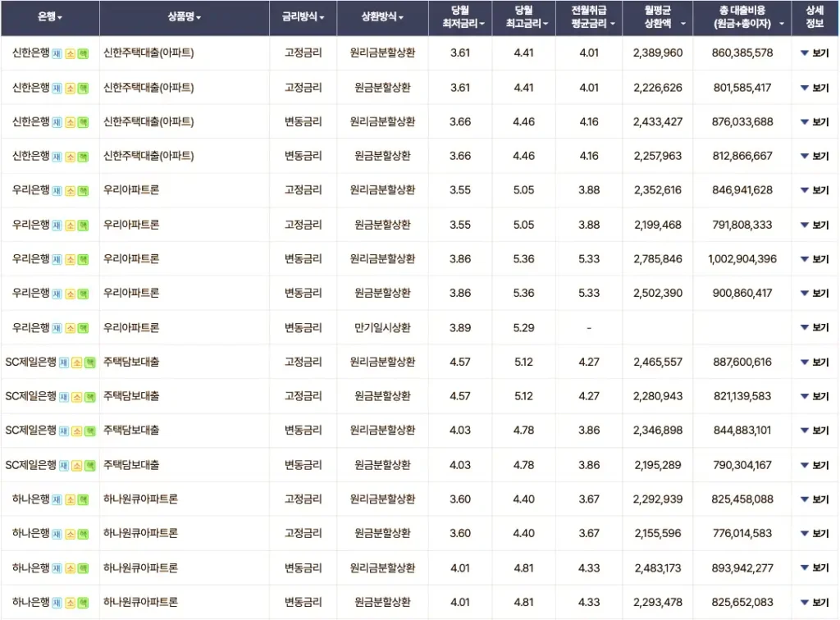
Task: Click yellow 소 badge in 만기일시상환 row
Action: (x=71, y=329)
